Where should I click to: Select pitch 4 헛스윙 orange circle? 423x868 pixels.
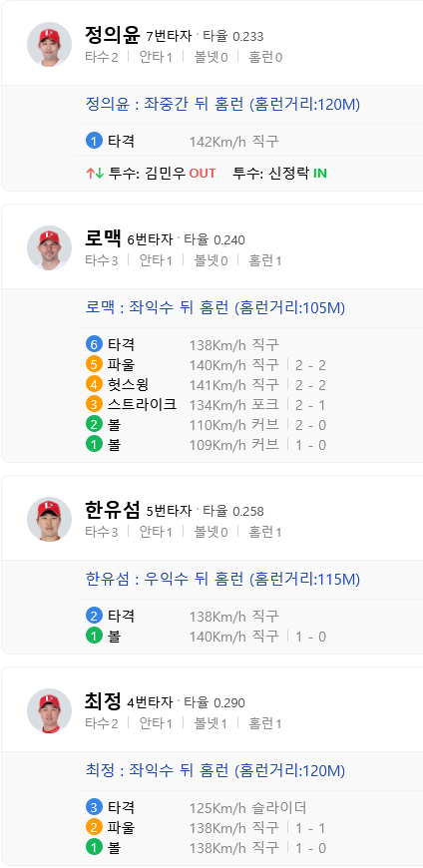coord(94,385)
